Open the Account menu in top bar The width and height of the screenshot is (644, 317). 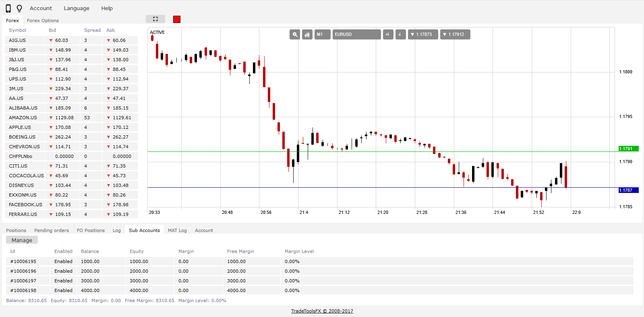41,8
